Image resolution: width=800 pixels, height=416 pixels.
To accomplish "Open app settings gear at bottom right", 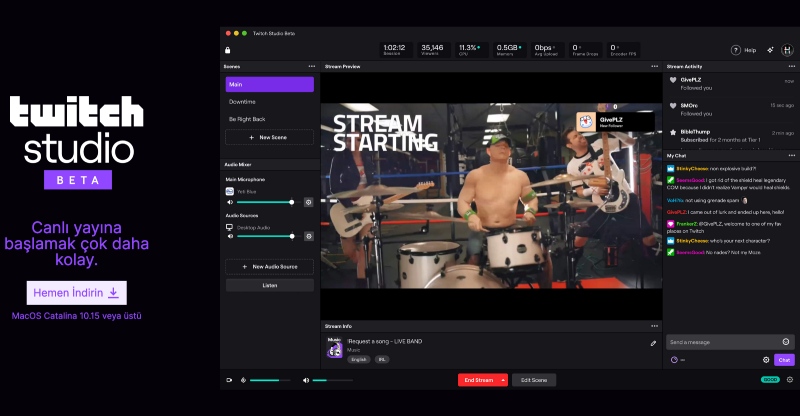I will [x=790, y=380].
